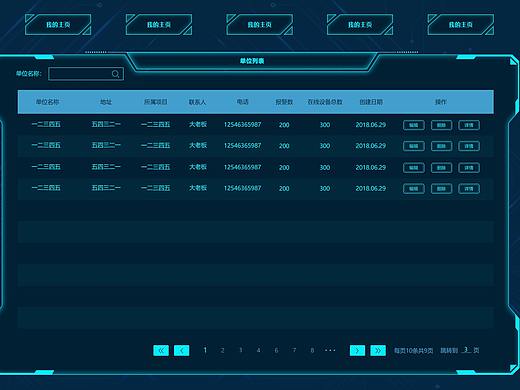Image resolution: width=520 pixels, height=390 pixels.
Task: Click the 删除 button in the first table row
Action: pyautogui.click(x=441, y=125)
